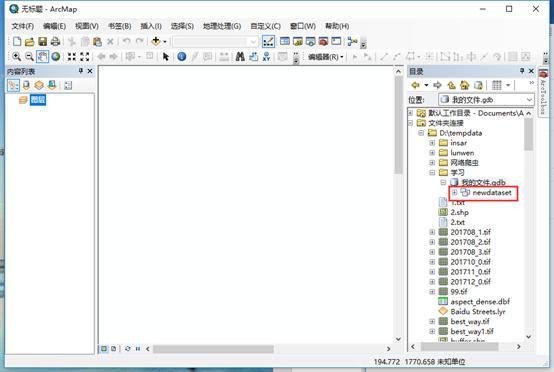The width and height of the screenshot is (554, 372).
Task: Switch contents to List By Selection
Action: tap(52, 85)
